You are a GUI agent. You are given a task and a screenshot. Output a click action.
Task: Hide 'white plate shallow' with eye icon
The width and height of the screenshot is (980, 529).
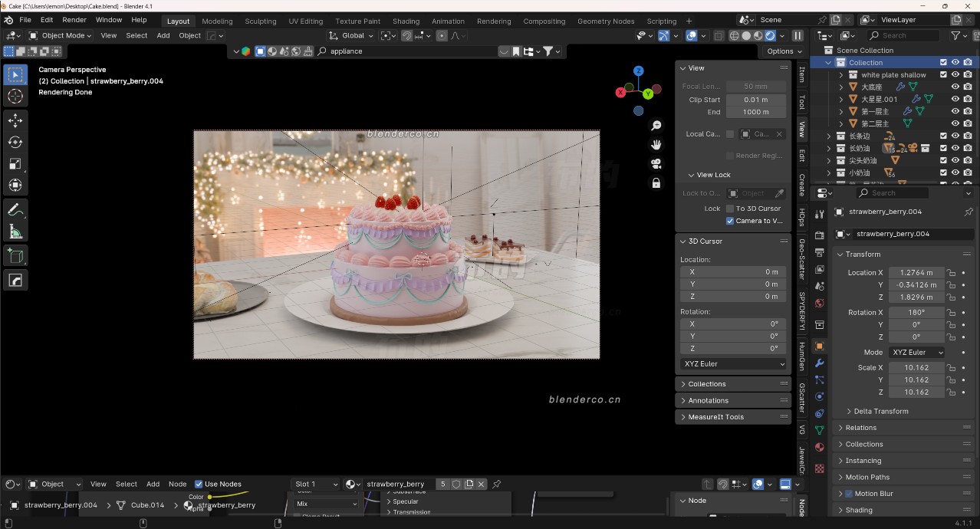[x=955, y=75]
